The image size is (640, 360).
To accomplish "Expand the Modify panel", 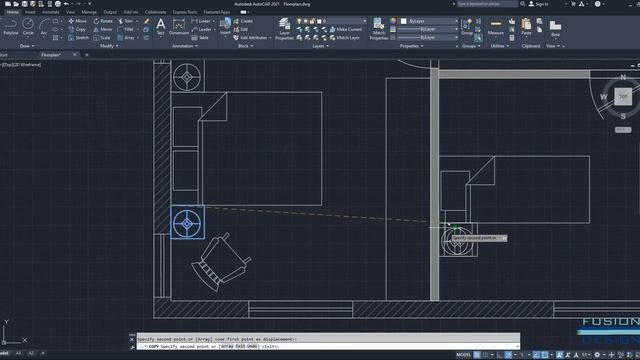I will point(109,46).
